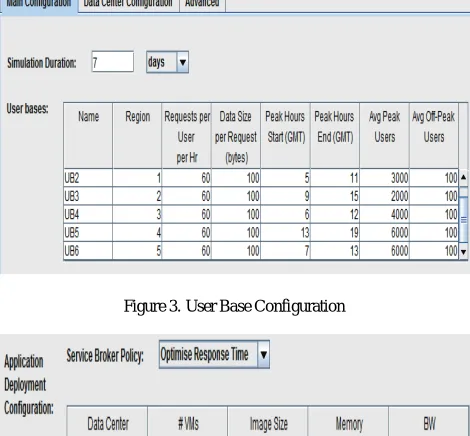Click peak end 11 in UB2 row
470x436 pixels.
(x=335, y=178)
